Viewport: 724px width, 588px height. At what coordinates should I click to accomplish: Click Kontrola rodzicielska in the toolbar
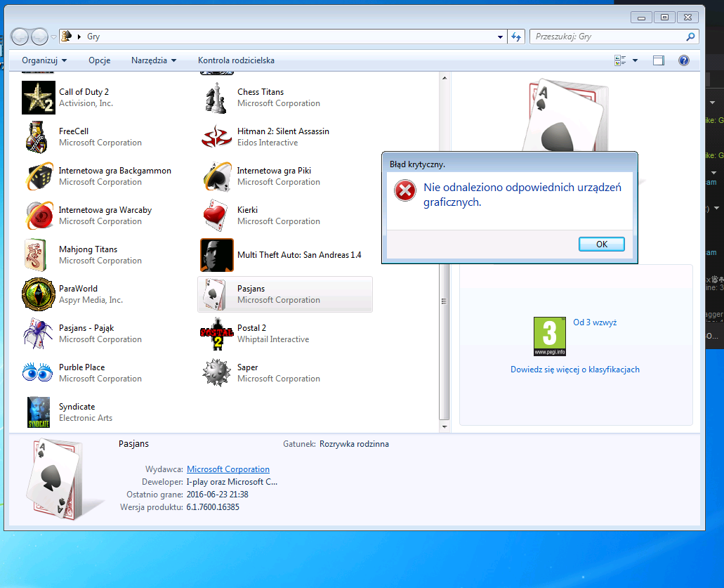coord(236,60)
